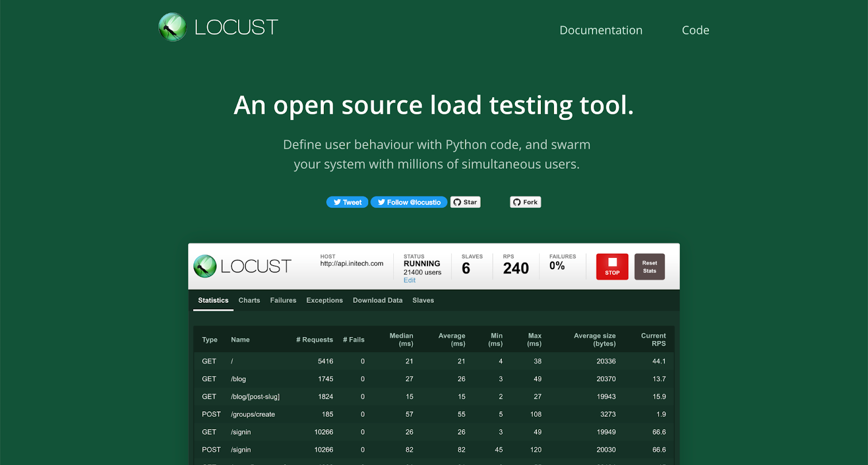Click Follow @locustio button
The width and height of the screenshot is (868, 465).
[409, 202]
